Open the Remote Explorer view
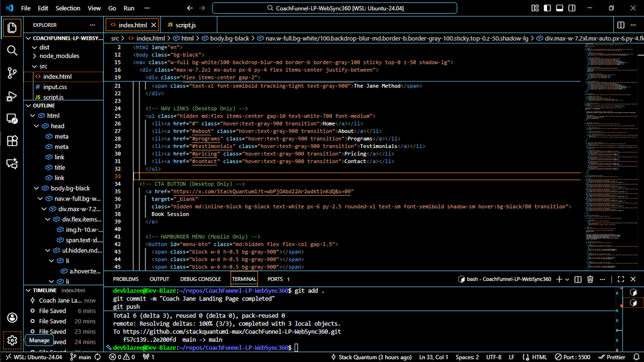The image size is (644, 362). click(x=12, y=119)
